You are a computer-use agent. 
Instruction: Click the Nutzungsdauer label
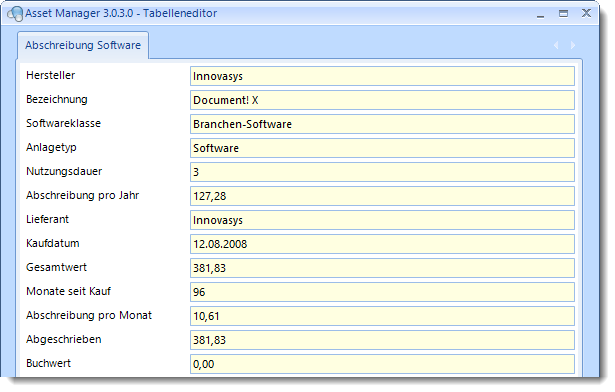click(64, 171)
